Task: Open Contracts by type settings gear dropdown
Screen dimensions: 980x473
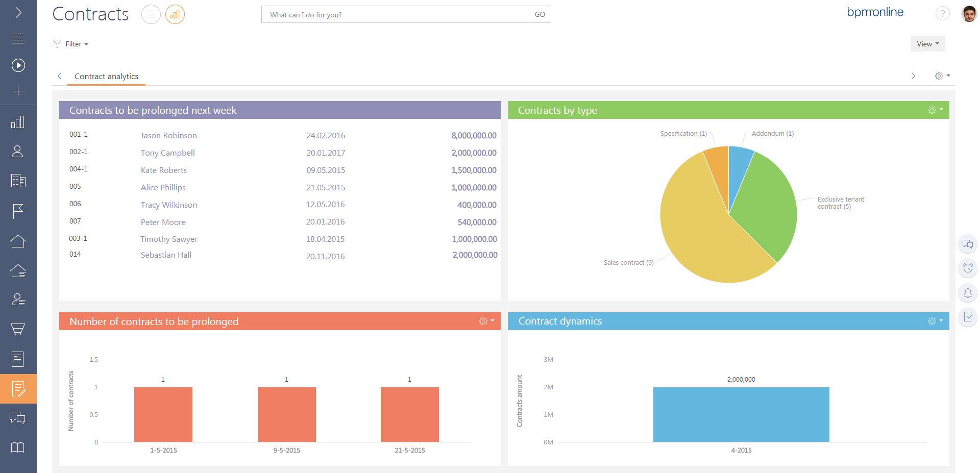Action: pos(935,110)
